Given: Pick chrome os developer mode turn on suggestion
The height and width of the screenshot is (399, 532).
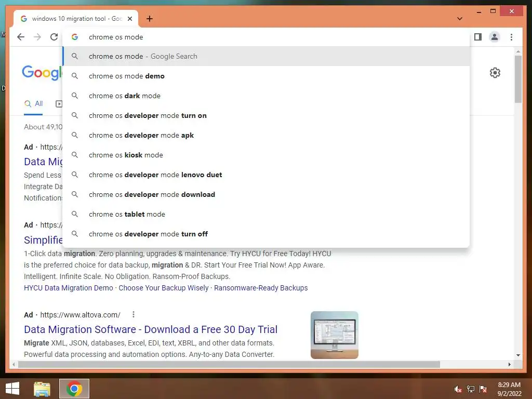Looking at the screenshot, I should click(267, 115).
